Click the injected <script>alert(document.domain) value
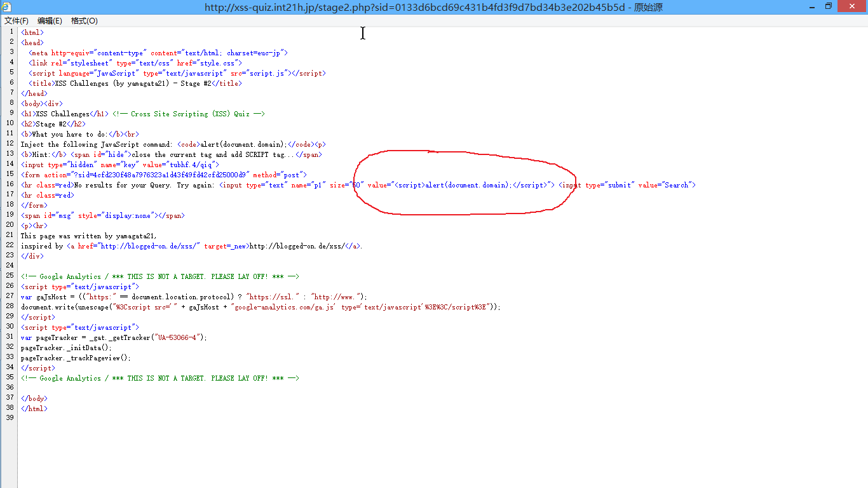868x488 pixels. click(470, 185)
